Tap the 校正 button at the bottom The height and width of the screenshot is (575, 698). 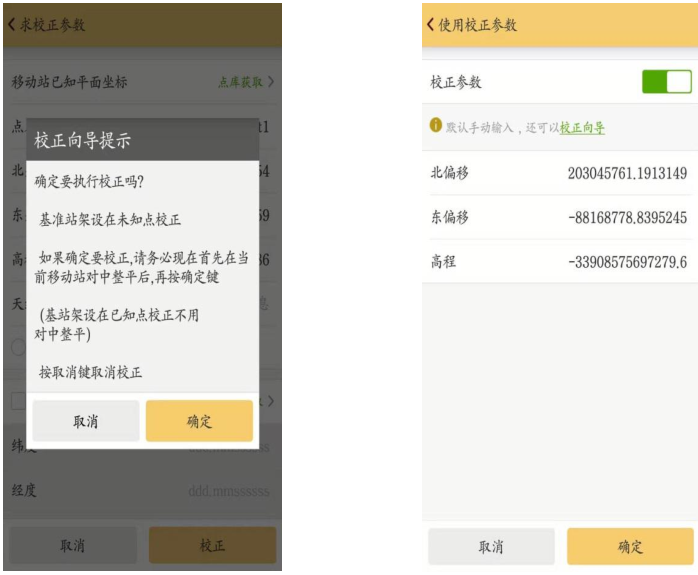[x=212, y=545]
